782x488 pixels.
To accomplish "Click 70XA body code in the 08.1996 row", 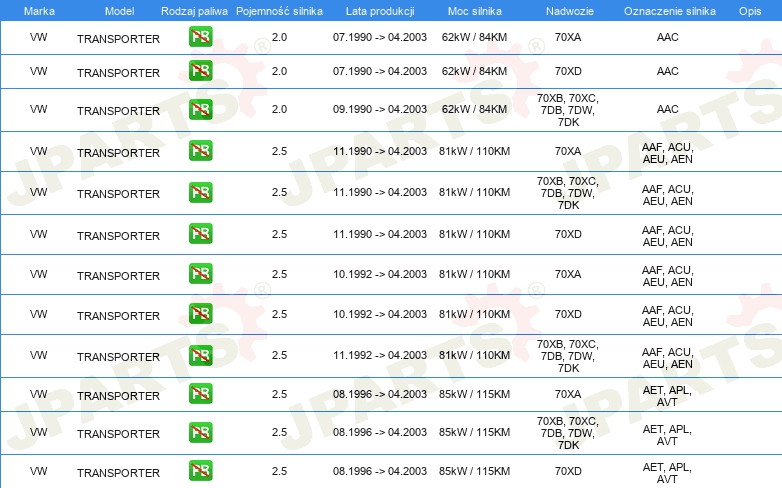I will (x=568, y=394).
